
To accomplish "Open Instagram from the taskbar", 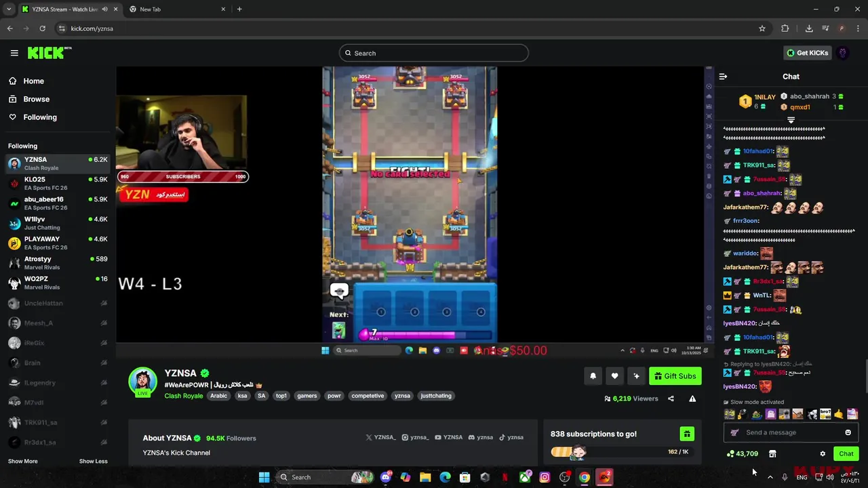I will [545, 477].
